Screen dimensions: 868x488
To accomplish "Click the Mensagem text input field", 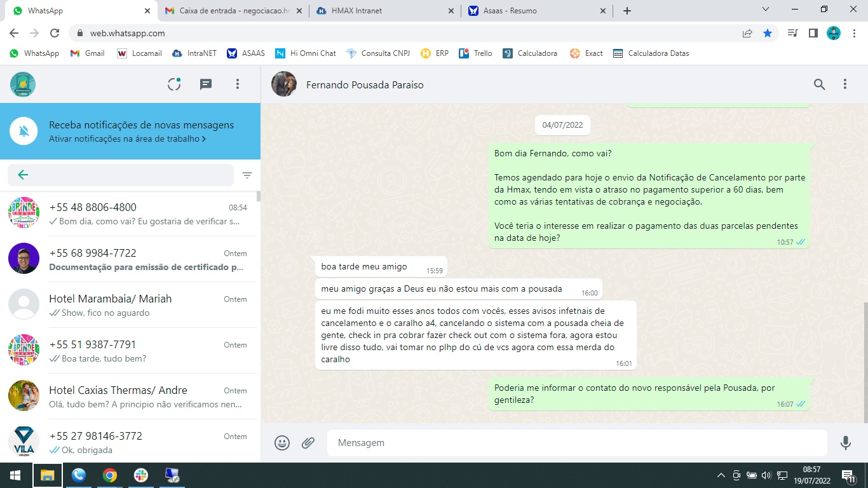I will tap(572, 443).
